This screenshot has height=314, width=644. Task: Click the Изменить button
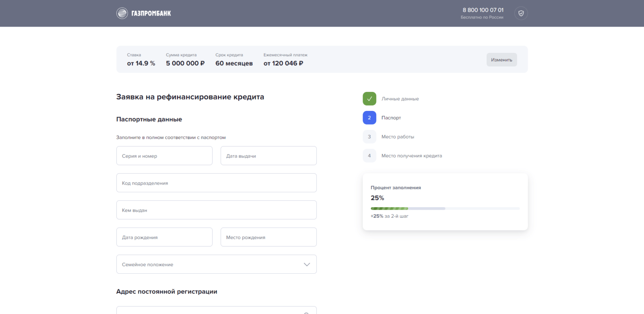coord(502,60)
